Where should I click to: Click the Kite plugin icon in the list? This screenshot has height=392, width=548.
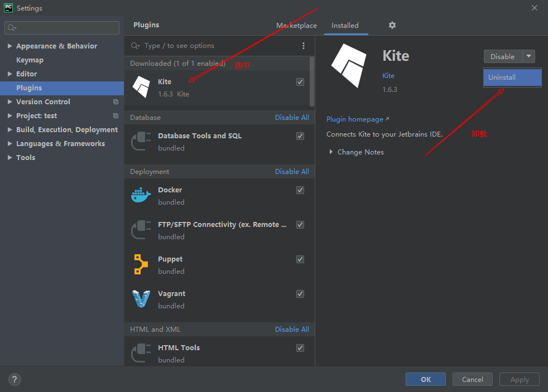141,87
